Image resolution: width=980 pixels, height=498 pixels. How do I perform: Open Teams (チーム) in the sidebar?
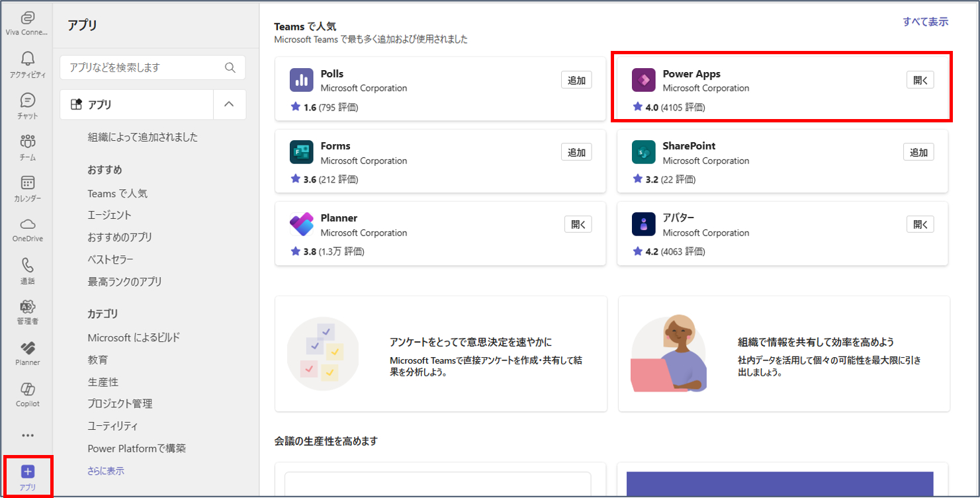[x=27, y=147]
